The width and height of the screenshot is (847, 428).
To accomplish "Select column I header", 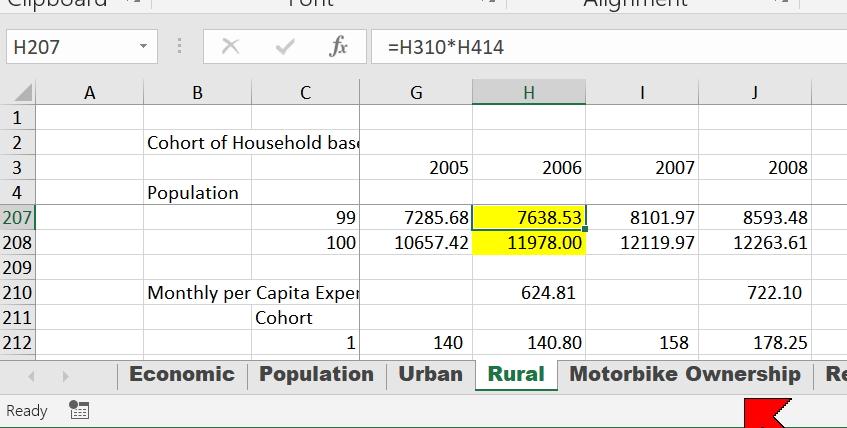I will pos(642,92).
